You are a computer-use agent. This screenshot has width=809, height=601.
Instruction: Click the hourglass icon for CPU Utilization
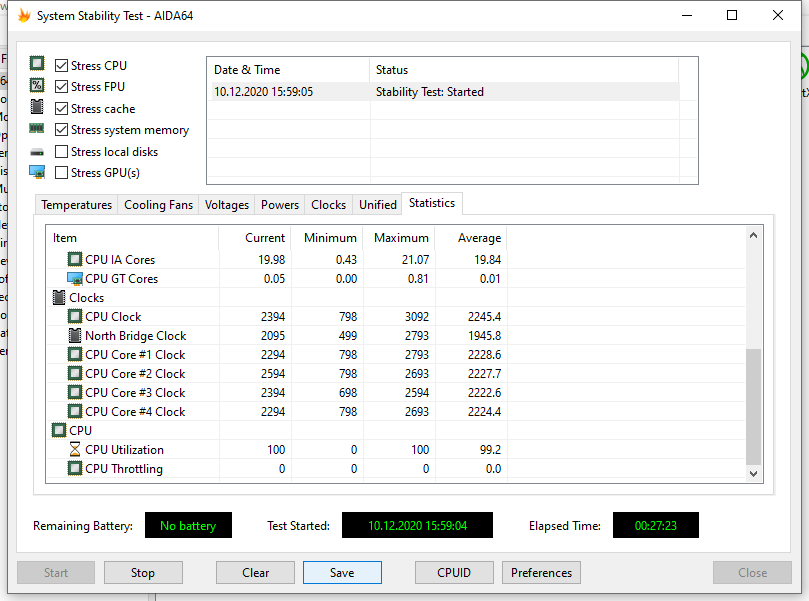point(75,449)
